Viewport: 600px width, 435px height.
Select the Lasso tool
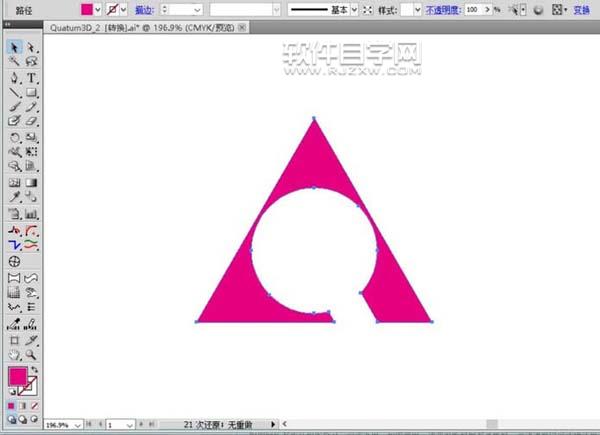31,61
